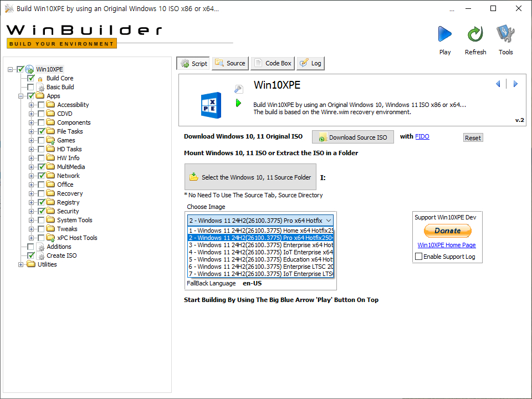Image resolution: width=532 pixels, height=399 pixels.
Task: Click the Games folder icon
Action: pos(50,140)
